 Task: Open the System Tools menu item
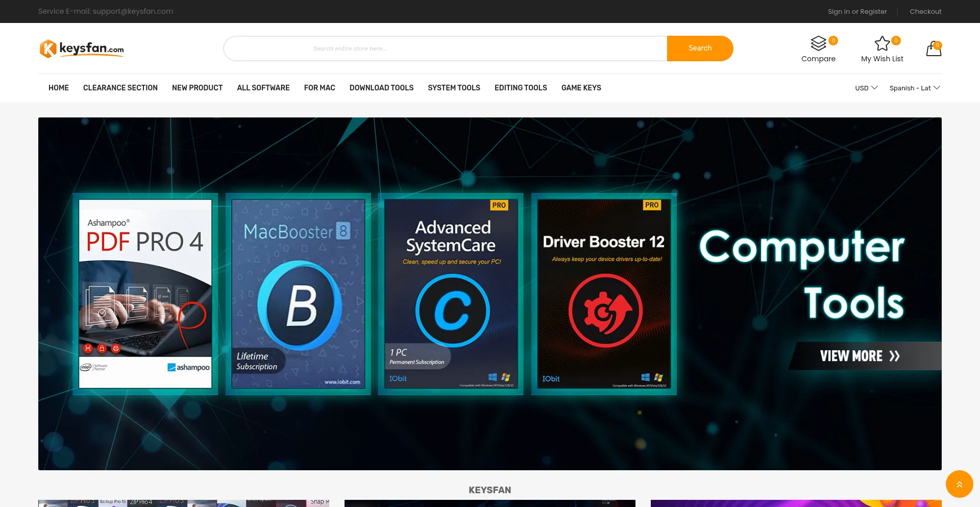pyautogui.click(x=454, y=88)
